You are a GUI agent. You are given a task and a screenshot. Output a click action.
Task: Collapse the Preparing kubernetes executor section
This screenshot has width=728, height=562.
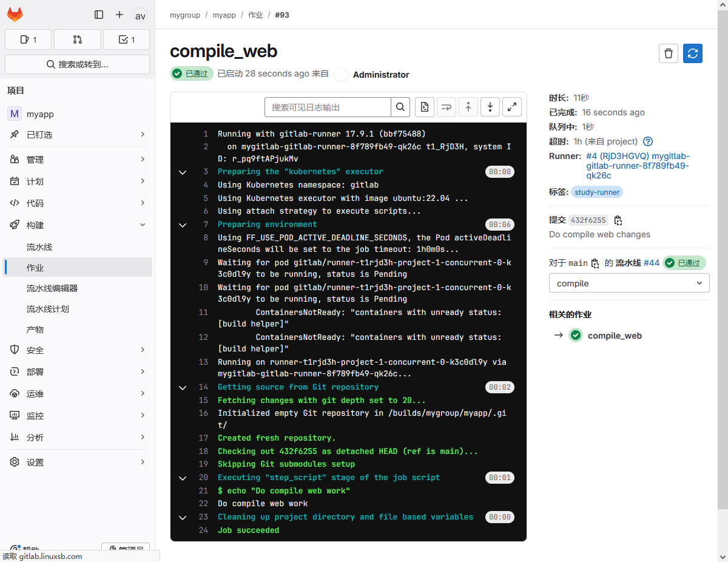coord(182,172)
